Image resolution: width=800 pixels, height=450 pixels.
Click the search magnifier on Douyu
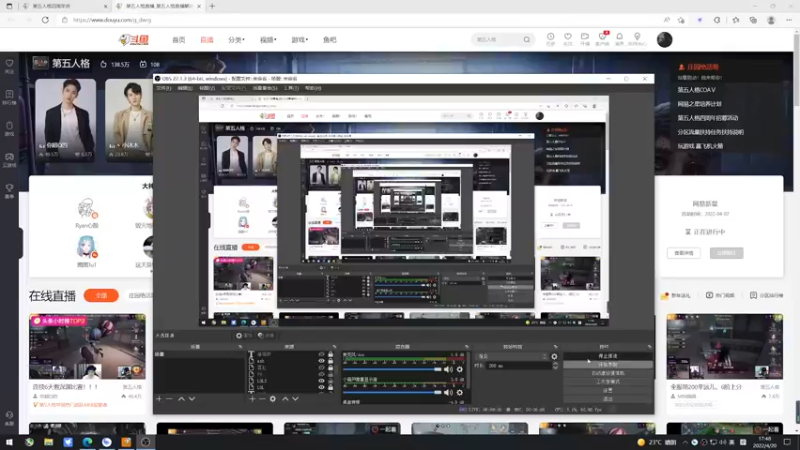527,39
